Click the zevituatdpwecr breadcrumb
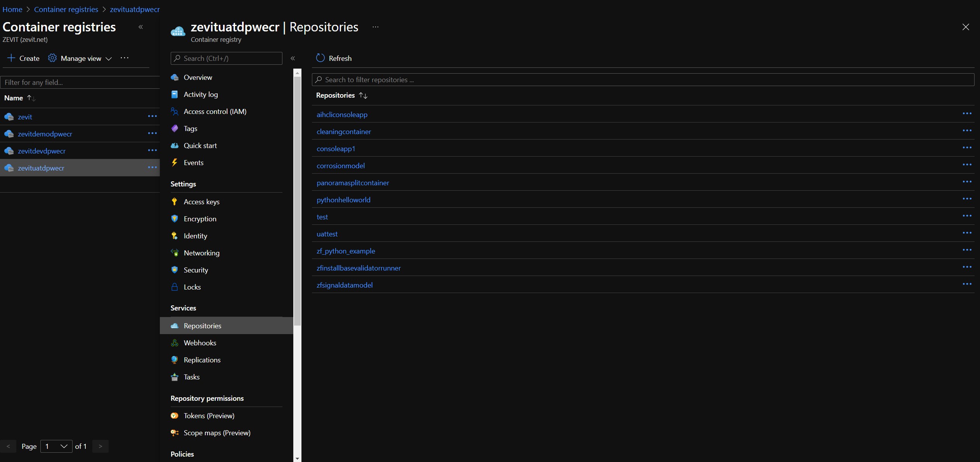Screen dimensions: 980x462 [135, 9]
